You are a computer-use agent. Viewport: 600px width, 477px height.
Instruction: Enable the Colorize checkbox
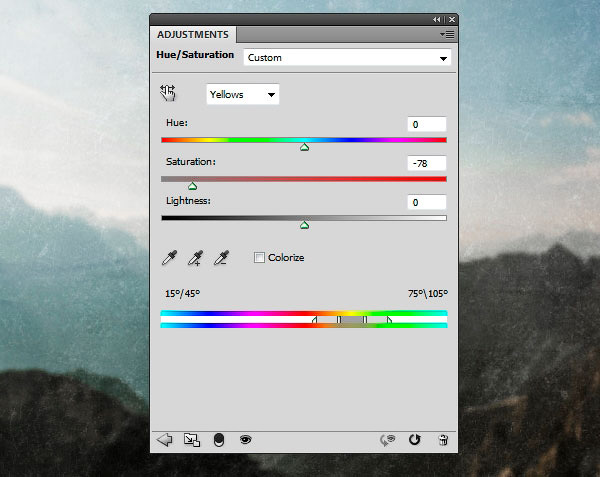[x=259, y=257]
